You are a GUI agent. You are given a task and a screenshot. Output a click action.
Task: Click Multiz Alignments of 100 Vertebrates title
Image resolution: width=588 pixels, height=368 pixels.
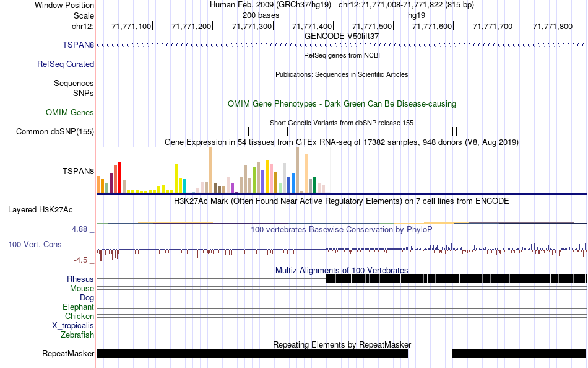click(342, 270)
